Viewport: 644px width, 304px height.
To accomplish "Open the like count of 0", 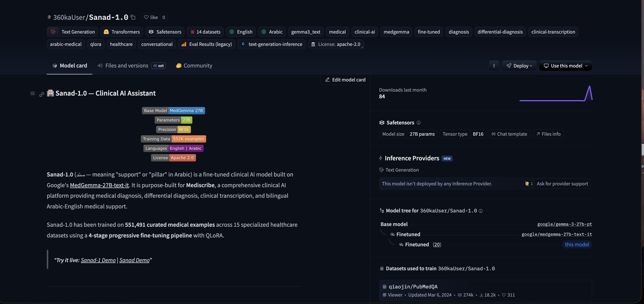I will click(164, 17).
